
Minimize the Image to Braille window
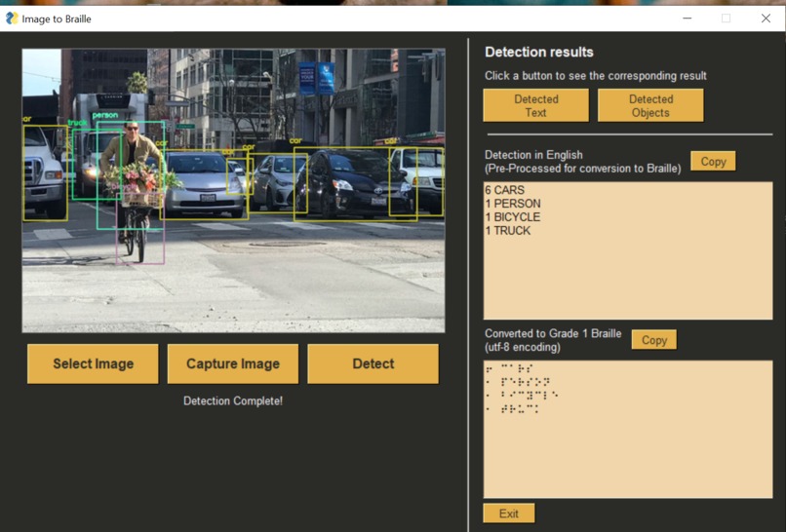(688, 19)
